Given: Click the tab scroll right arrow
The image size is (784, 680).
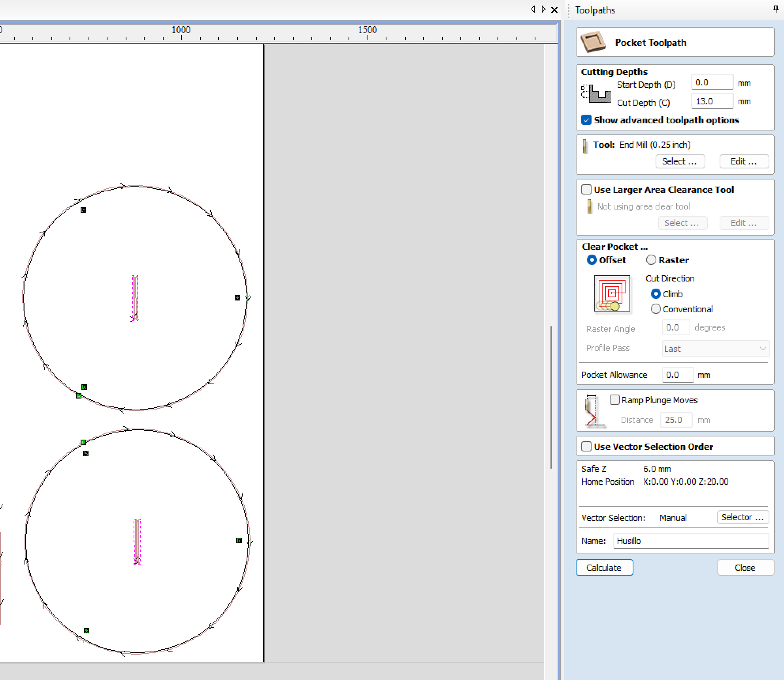Looking at the screenshot, I should pos(544,9).
